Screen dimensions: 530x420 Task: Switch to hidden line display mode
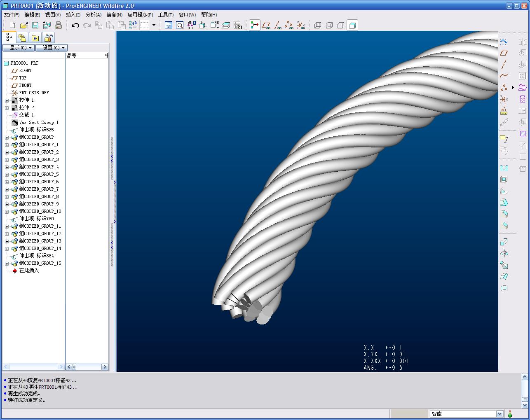point(329,25)
